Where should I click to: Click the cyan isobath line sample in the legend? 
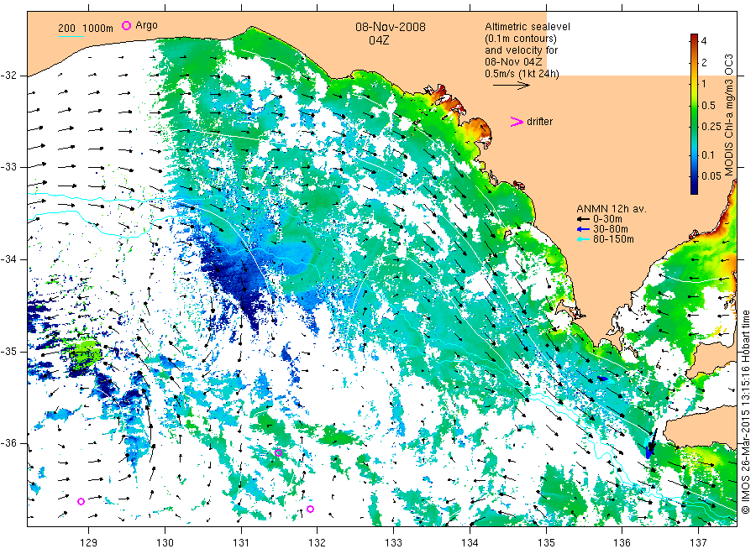(71, 36)
